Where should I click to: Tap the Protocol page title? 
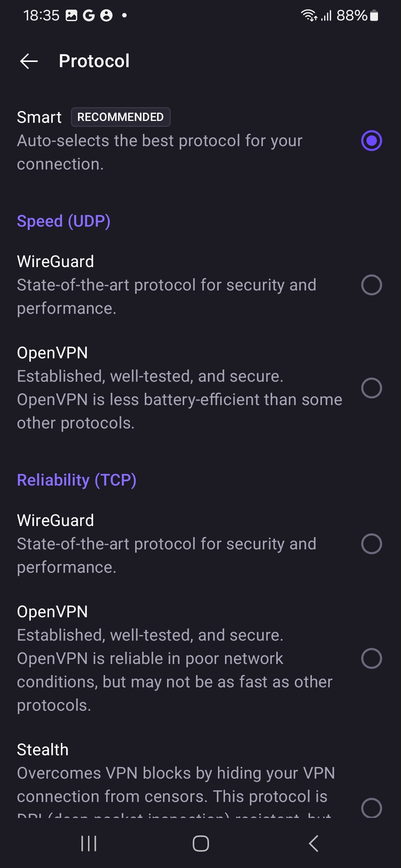click(x=94, y=61)
